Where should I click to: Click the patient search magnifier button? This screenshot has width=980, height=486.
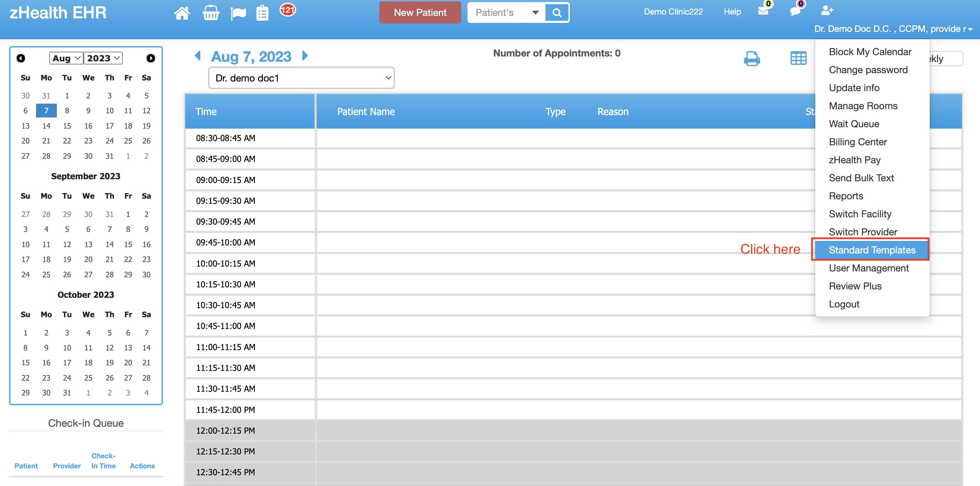point(557,12)
